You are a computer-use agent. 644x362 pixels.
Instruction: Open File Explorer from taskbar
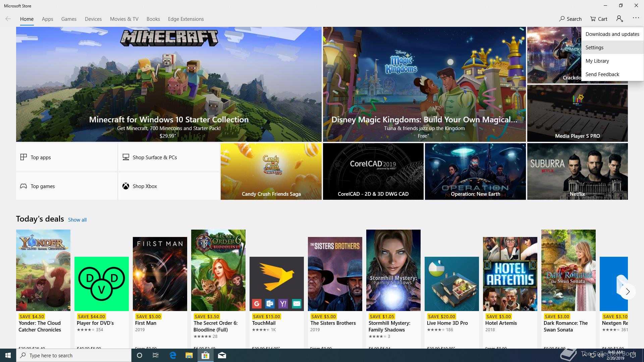tap(189, 355)
